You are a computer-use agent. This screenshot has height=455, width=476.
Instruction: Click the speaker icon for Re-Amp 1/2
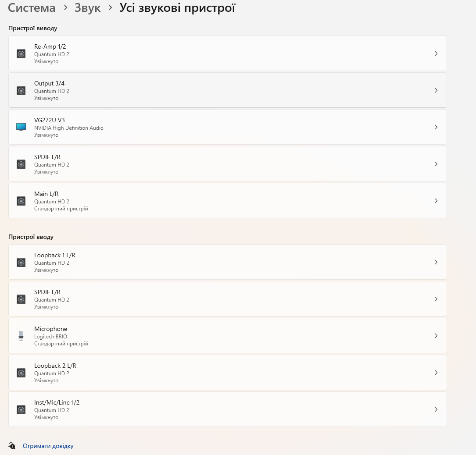tap(21, 53)
